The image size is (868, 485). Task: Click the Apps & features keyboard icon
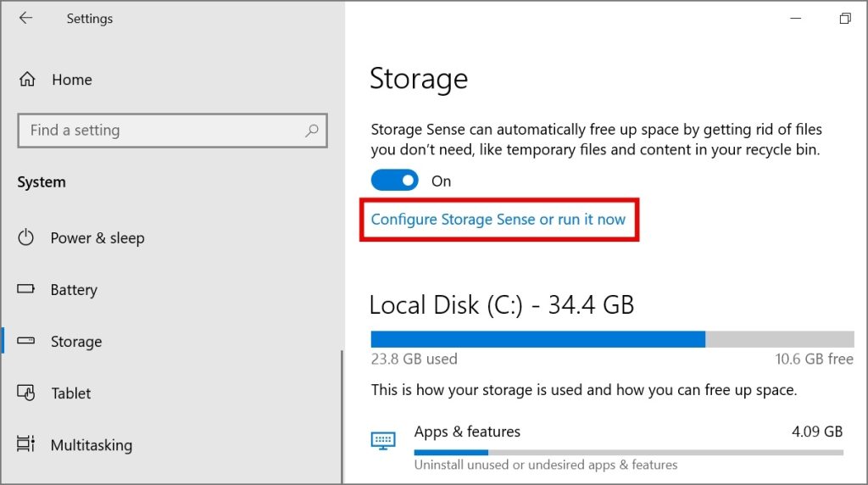point(383,440)
